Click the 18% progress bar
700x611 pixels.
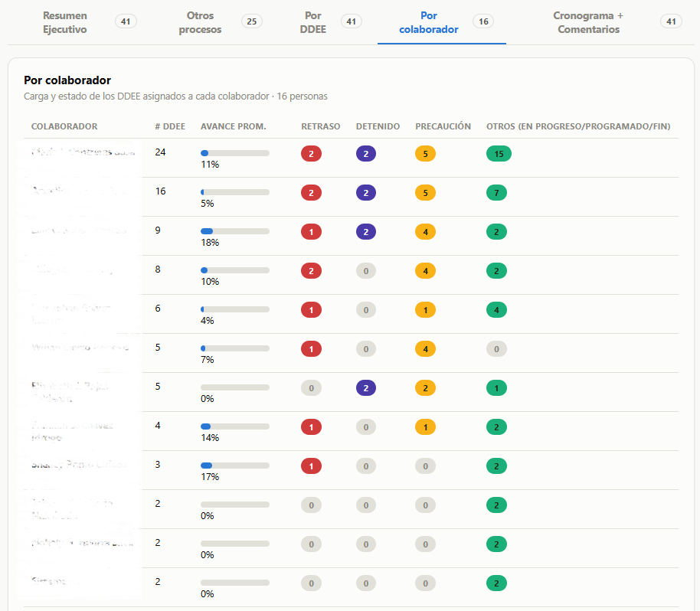(x=235, y=231)
